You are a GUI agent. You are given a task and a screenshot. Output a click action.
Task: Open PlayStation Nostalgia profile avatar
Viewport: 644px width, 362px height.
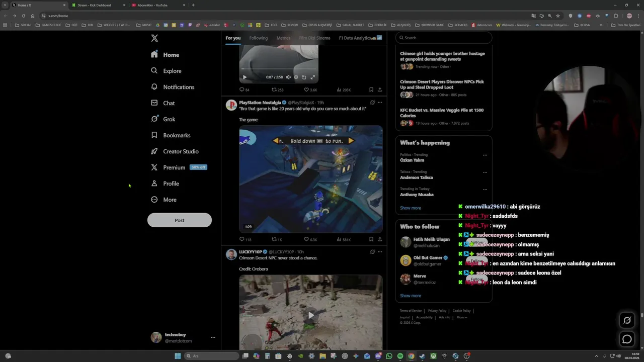231,105
